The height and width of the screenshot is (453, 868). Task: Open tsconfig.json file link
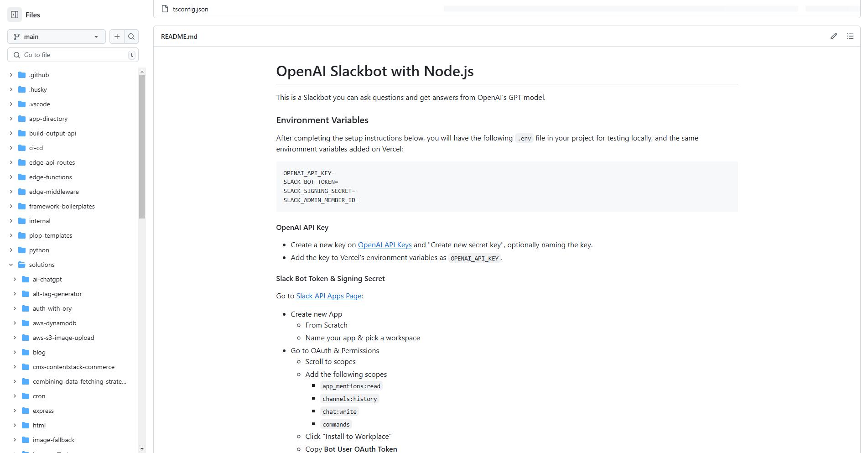[x=190, y=9]
